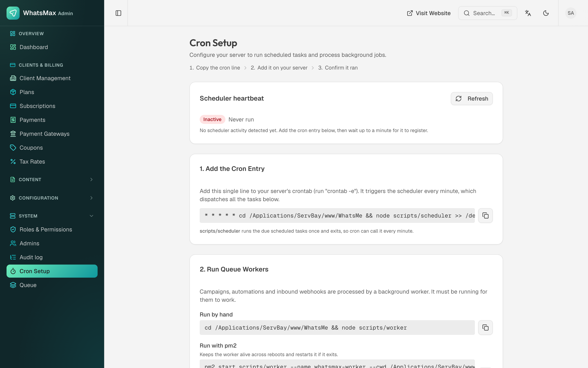Click step '2. Add it on your server'
The width and height of the screenshot is (588, 368).
[279, 68]
